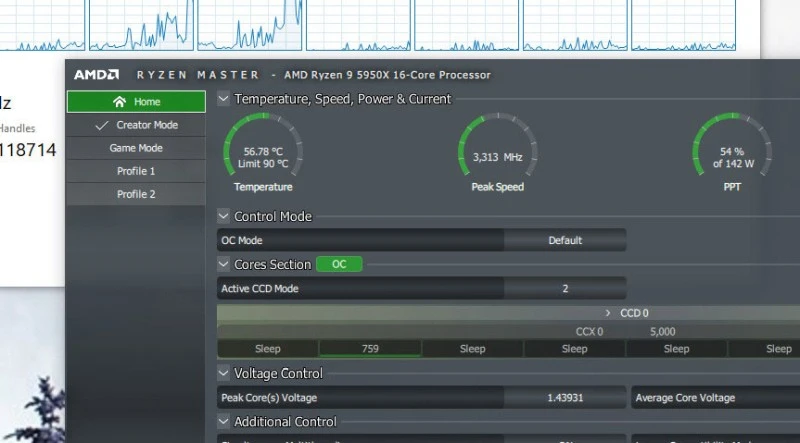The width and height of the screenshot is (800, 443).
Task: Click the OC Mode Default value
Action: tap(565, 241)
